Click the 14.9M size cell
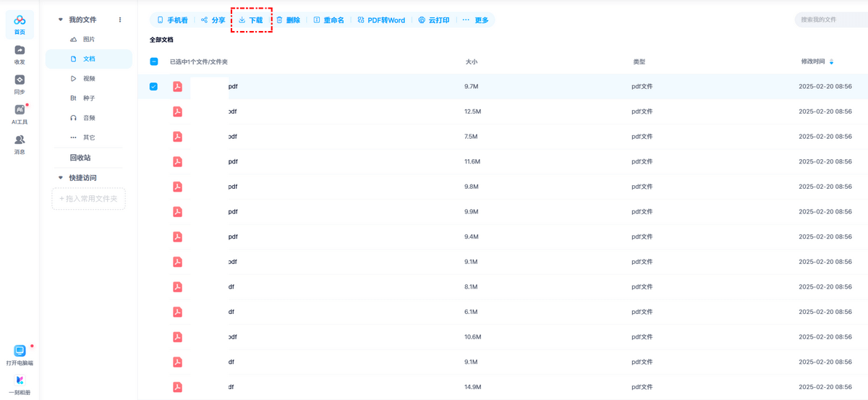This screenshot has height=400, width=868. (x=472, y=387)
